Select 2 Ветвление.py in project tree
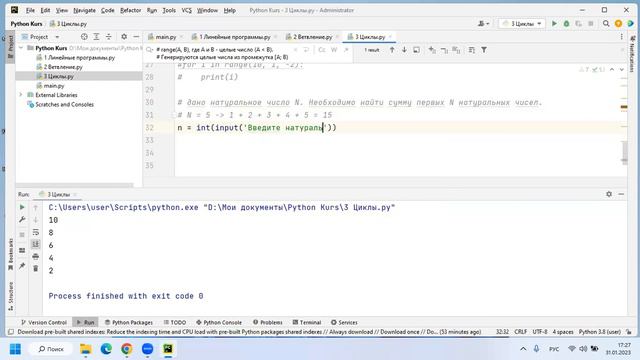This screenshot has width=640, height=360. click(63, 67)
